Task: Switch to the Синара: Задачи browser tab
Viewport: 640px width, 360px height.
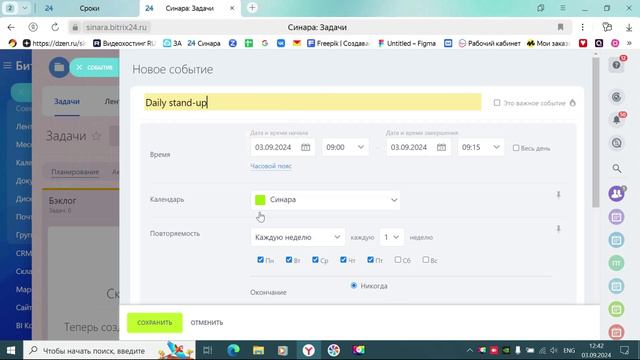Action: coord(190,8)
